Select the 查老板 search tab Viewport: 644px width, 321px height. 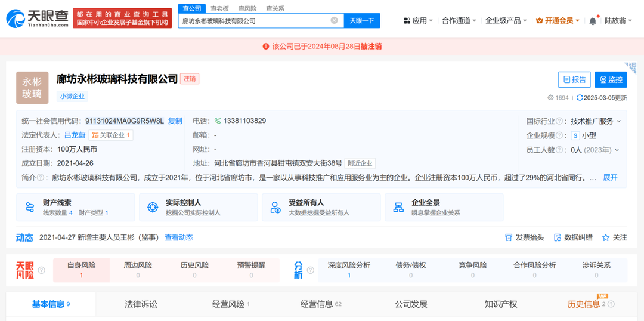tap(219, 8)
